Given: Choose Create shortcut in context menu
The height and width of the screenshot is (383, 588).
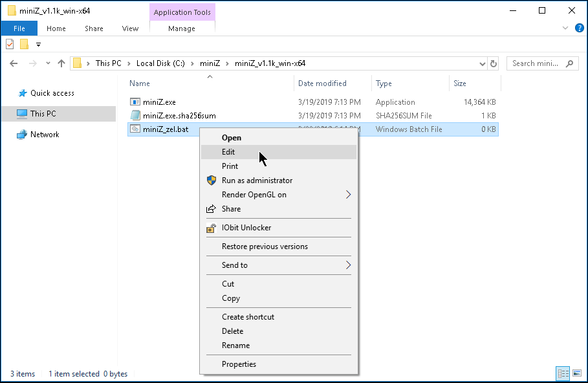Looking at the screenshot, I should pos(279,317).
